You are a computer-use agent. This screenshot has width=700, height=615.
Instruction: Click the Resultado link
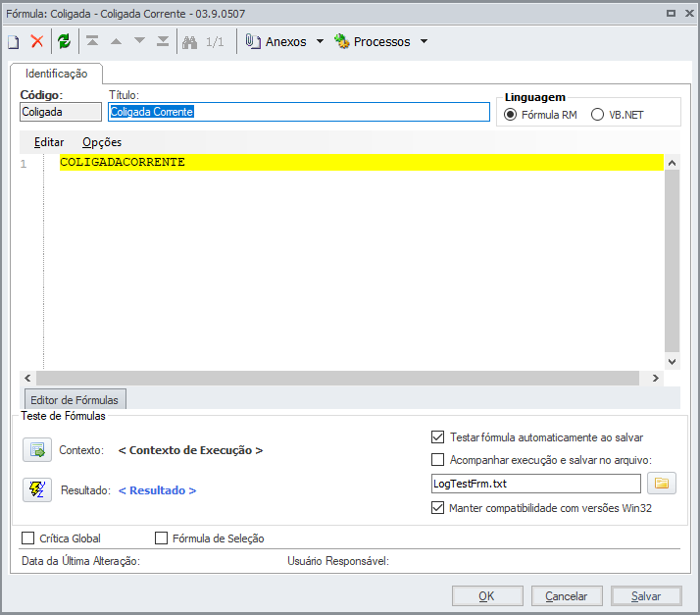157,490
